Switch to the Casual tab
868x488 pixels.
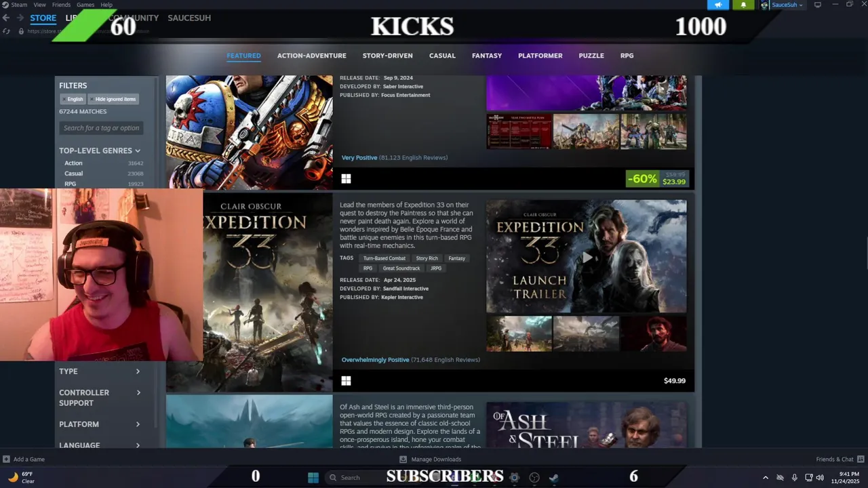pyautogui.click(x=442, y=56)
